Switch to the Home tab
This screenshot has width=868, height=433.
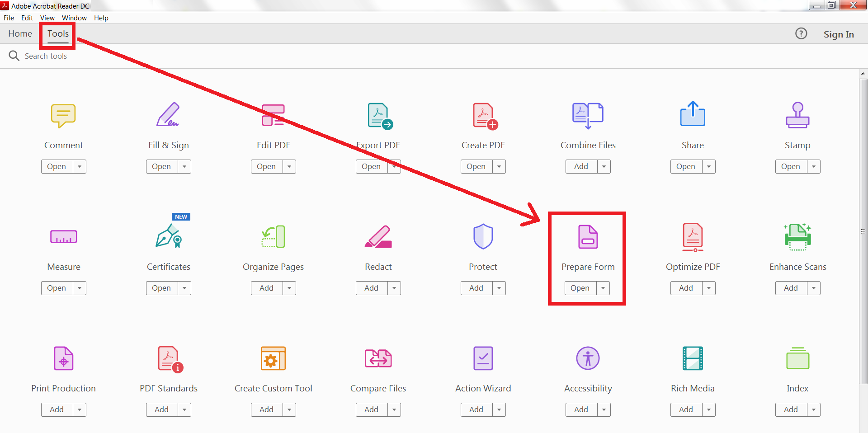[x=20, y=34]
